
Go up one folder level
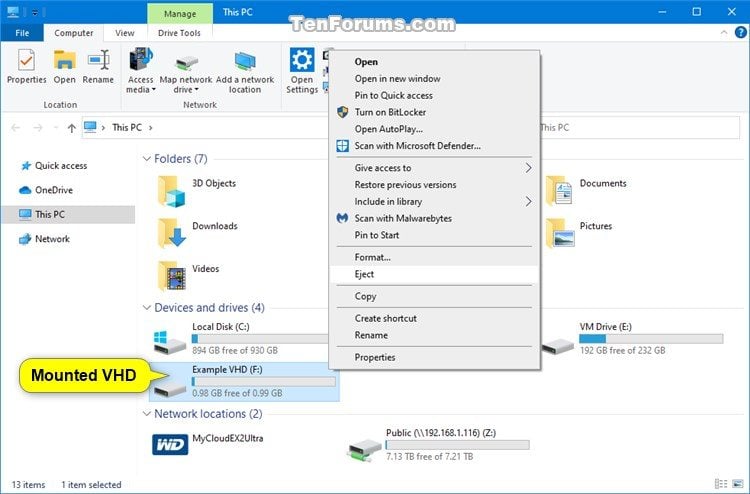pyautogui.click(x=72, y=128)
